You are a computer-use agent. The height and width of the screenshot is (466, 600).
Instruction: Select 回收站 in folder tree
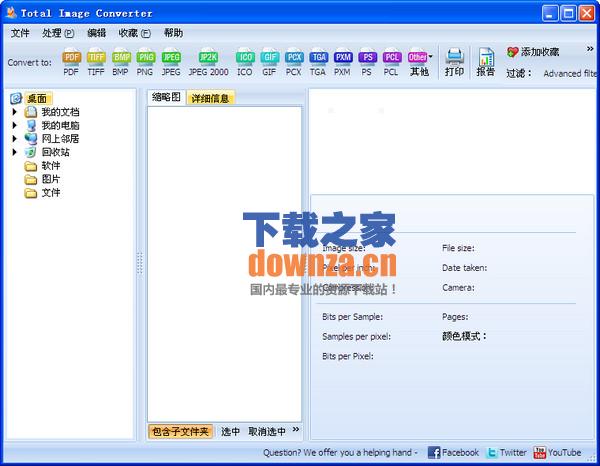coord(55,152)
